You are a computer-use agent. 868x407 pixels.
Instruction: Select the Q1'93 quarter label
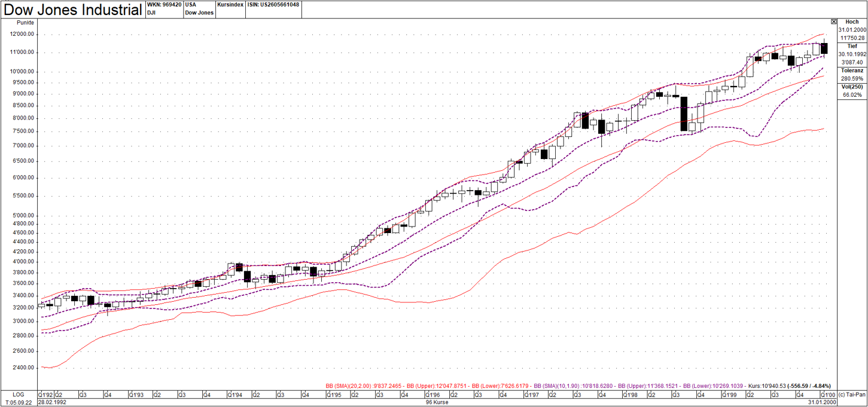[x=138, y=395]
